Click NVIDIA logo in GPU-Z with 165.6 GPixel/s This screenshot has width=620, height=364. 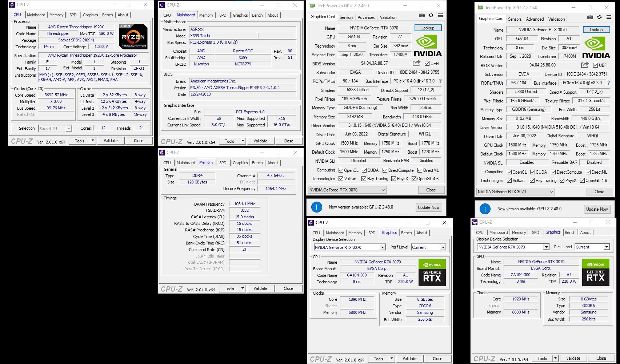(x=596, y=48)
